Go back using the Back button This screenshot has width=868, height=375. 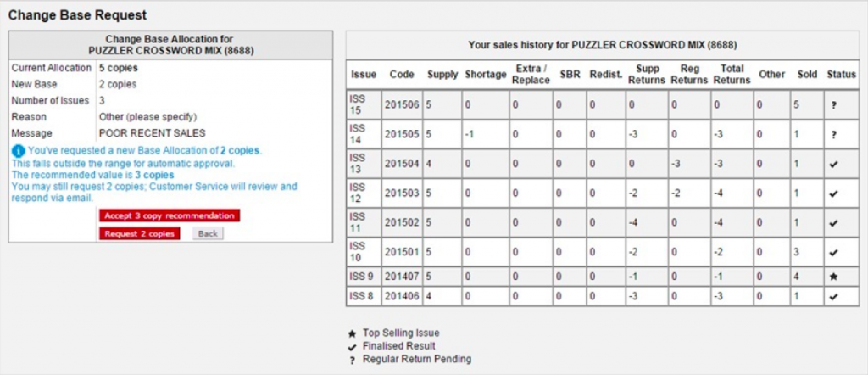tap(208, 233)
